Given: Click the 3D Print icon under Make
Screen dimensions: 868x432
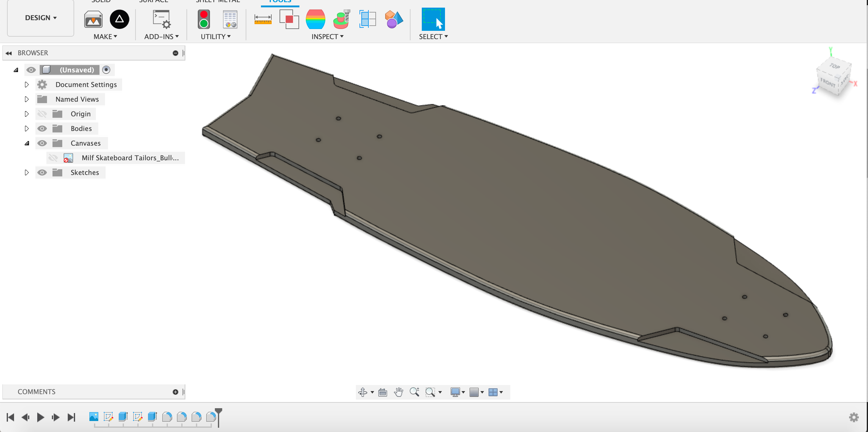Looking at the screenshot, I should point(93,19).
